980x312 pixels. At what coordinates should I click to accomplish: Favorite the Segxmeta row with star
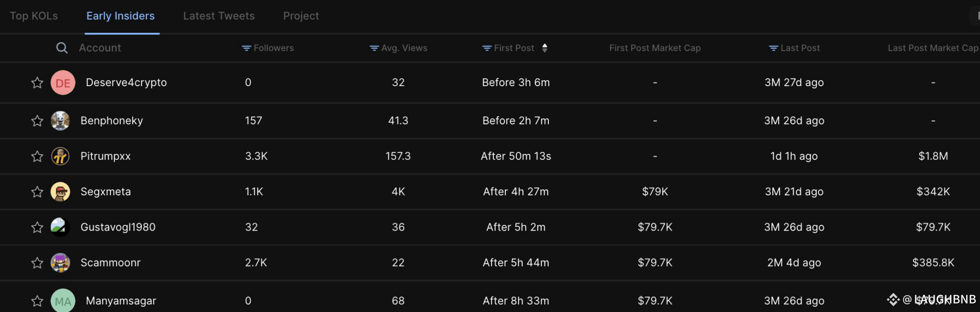pos(37,191)
